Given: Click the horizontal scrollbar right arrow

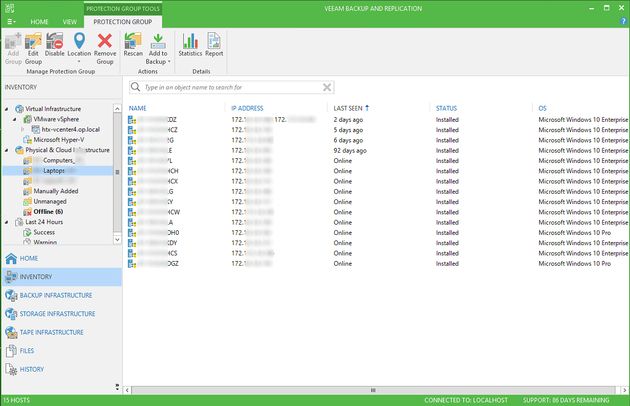Looking at the screenshot, I should (x=624, y=390).
